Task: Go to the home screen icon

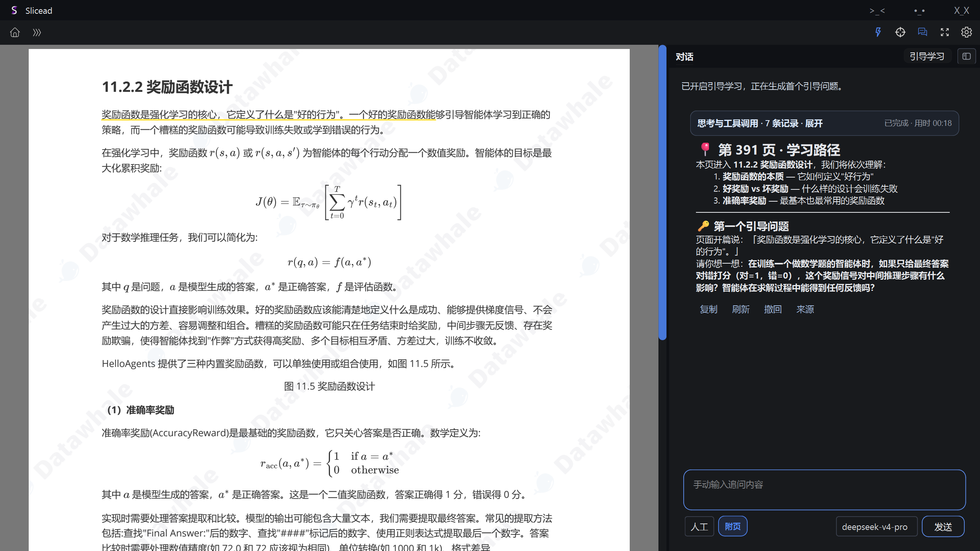Action: pyautogui.click(x=15, y=33)
